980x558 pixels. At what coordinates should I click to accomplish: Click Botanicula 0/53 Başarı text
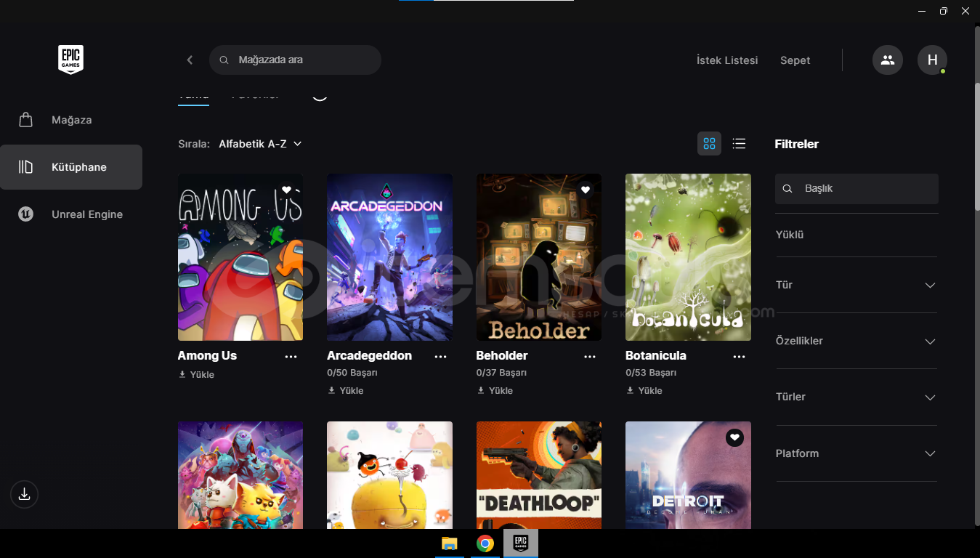click(x=651, y=373)
